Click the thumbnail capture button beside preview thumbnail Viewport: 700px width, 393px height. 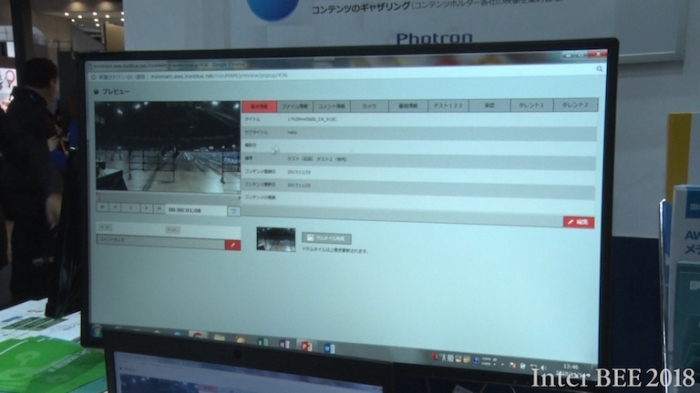tap(326, 238)
